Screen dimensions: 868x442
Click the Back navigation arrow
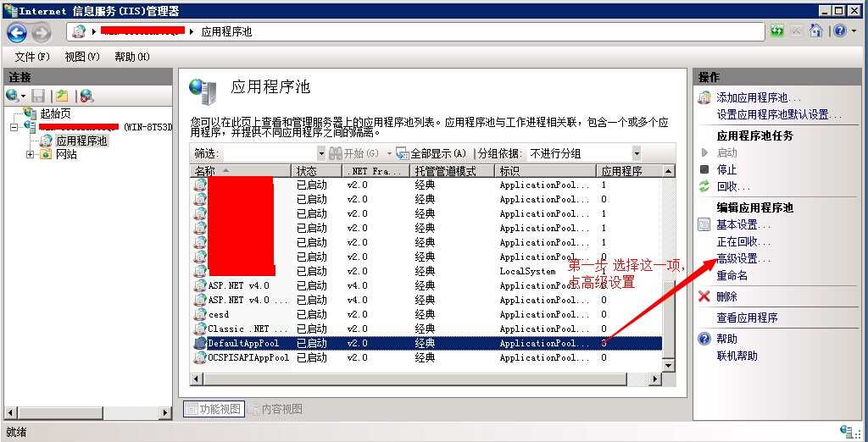point(17,33)
